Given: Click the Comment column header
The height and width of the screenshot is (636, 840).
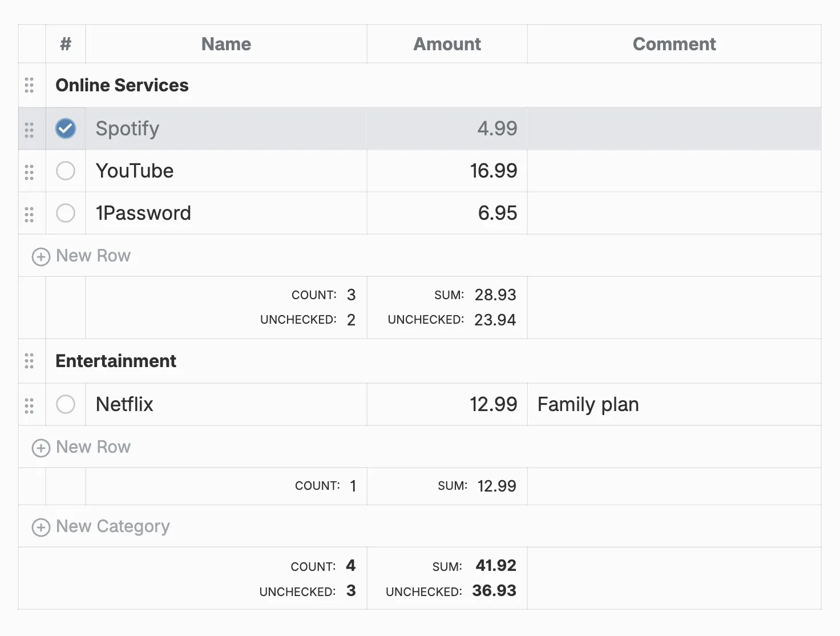Looking at the screenshot, I should click(674, 44).
